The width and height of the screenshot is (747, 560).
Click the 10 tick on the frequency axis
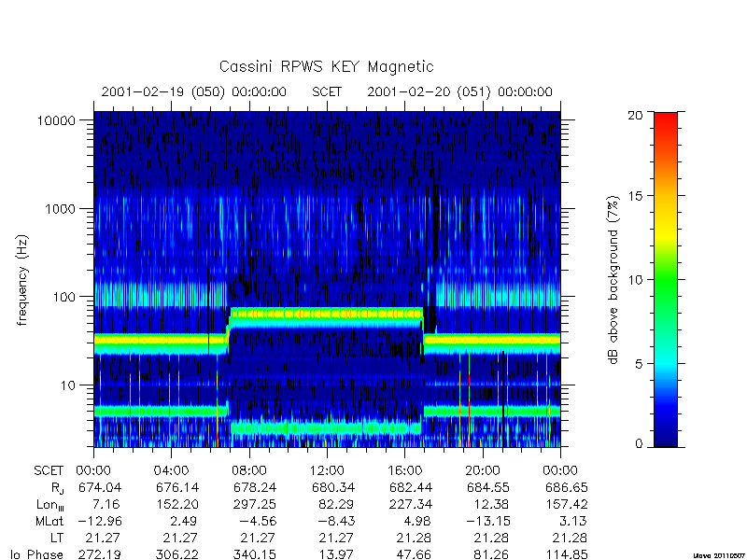pyautogui.click(x=68, y=385)
